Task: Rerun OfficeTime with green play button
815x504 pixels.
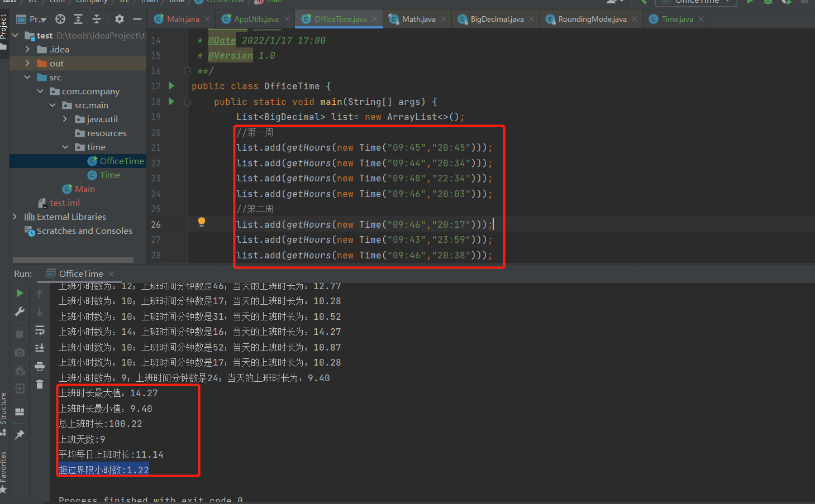Action: (x=20, y=293)
